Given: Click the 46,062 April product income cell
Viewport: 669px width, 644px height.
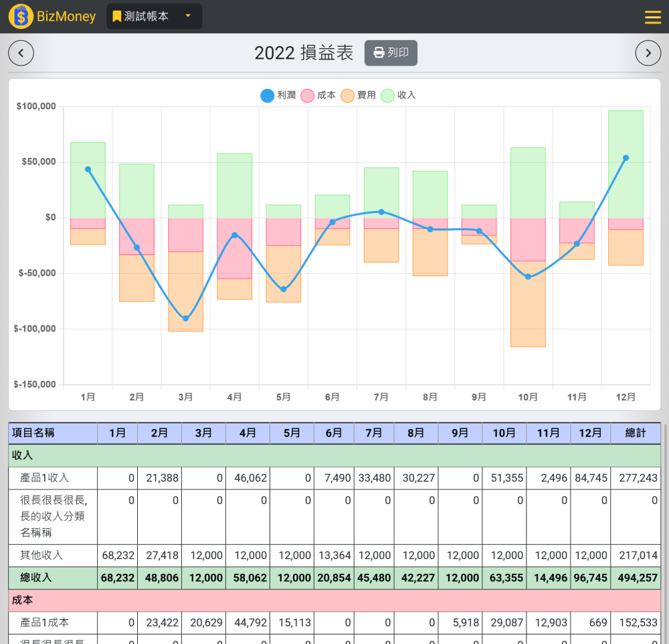Looking at the screenshot, I should click(248, 478).
